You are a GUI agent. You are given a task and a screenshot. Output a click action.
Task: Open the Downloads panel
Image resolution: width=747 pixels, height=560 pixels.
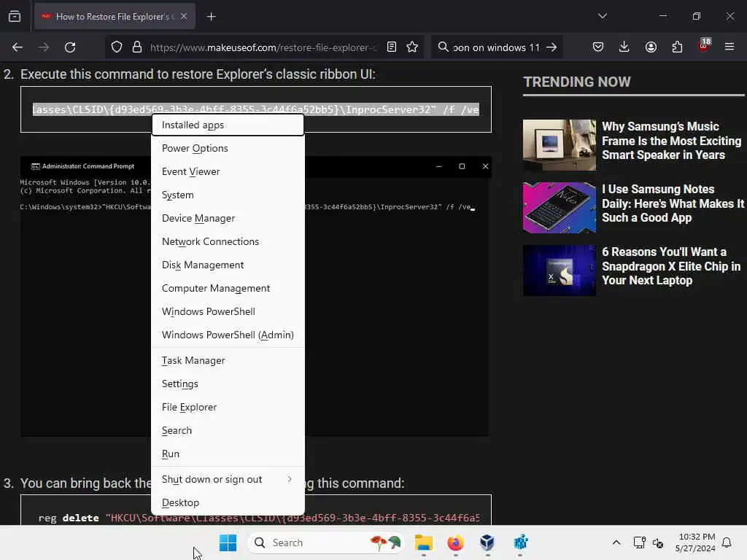(624, 47)
